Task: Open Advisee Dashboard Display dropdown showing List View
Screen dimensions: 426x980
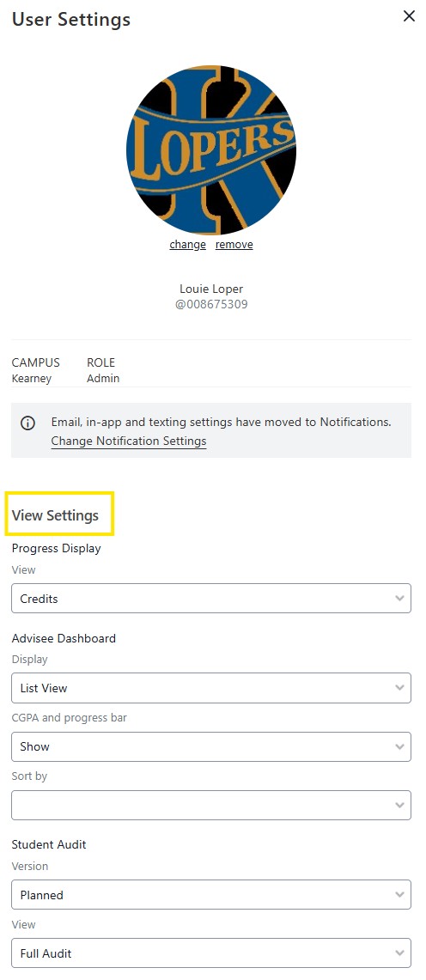Action: pos(211,688)
